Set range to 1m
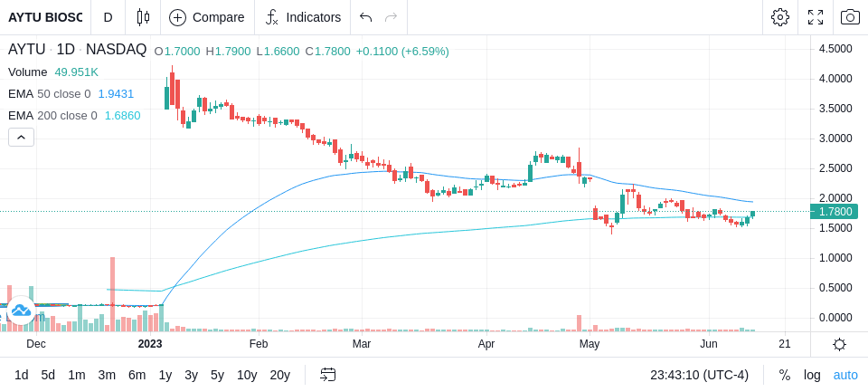This screenshot has height=392, width=868. 76,376
